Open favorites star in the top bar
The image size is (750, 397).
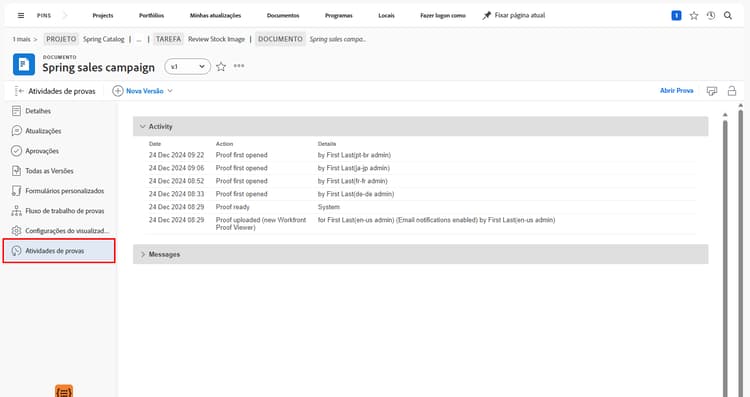coord(694,16)
